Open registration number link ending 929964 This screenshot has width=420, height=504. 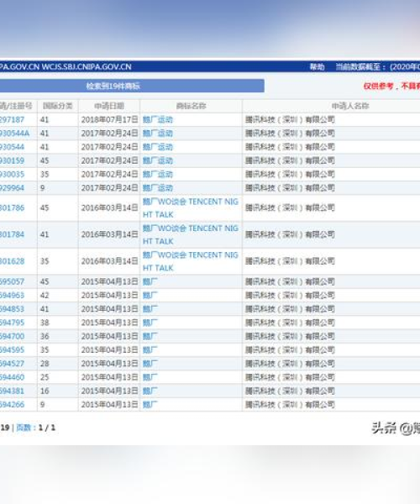point(12,187)
